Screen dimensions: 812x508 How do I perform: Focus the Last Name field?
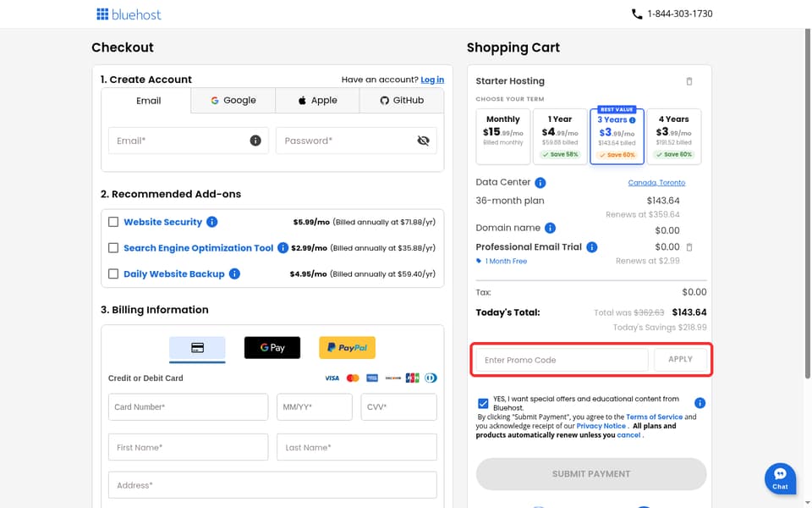point(357,447)
